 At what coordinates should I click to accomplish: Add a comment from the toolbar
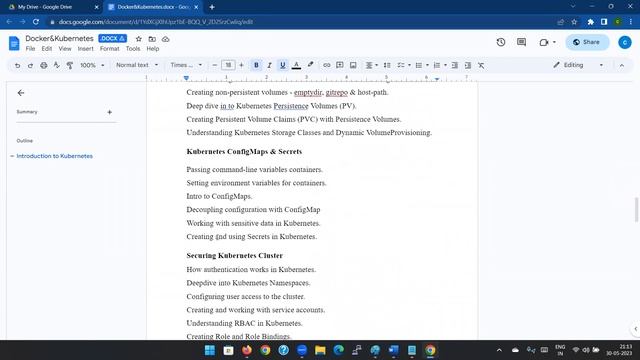pyautogui.click(x=340, y=65)
